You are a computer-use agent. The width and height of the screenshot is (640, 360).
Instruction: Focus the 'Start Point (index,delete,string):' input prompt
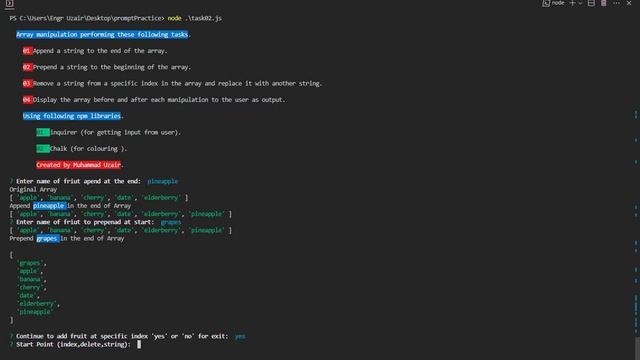(73, 344)
